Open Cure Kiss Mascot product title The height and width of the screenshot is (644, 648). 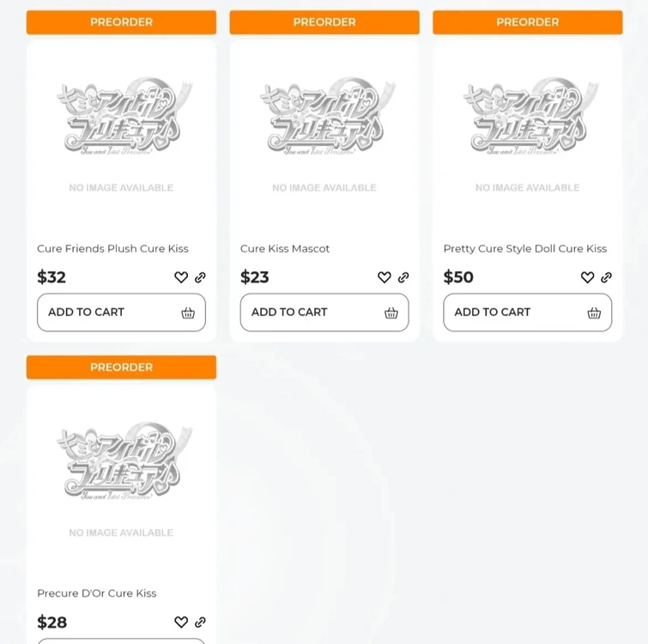[x=285, y=249]
